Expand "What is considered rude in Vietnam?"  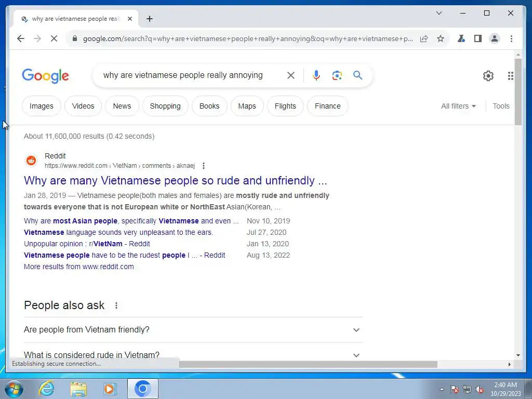coord(193,355)
